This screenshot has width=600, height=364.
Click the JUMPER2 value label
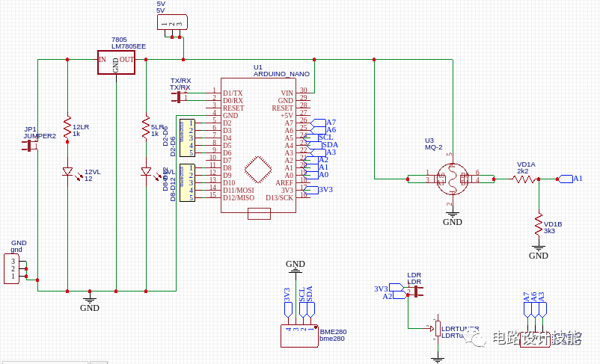[x=40, y=136]
